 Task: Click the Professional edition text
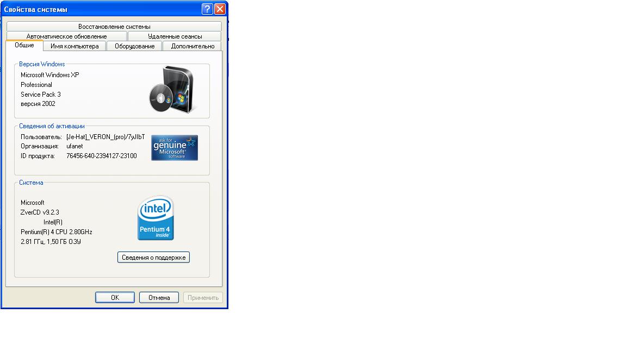coord(36,85)
